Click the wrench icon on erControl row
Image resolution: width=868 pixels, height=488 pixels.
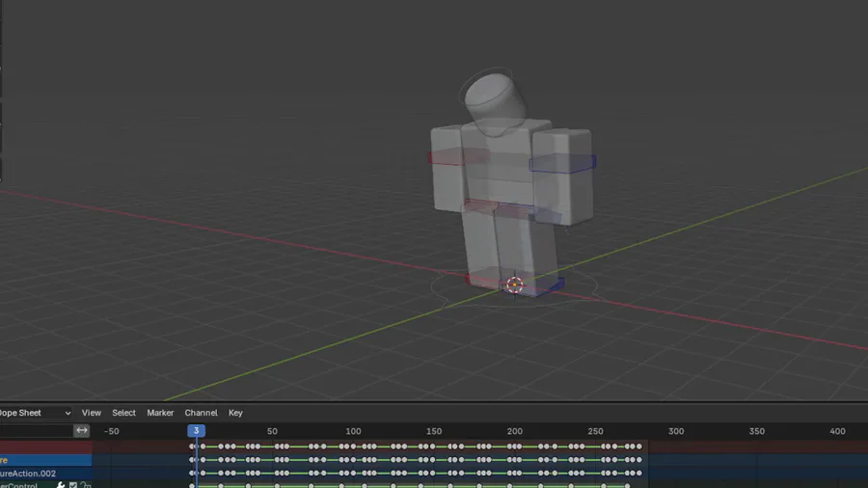coord(61,485)
